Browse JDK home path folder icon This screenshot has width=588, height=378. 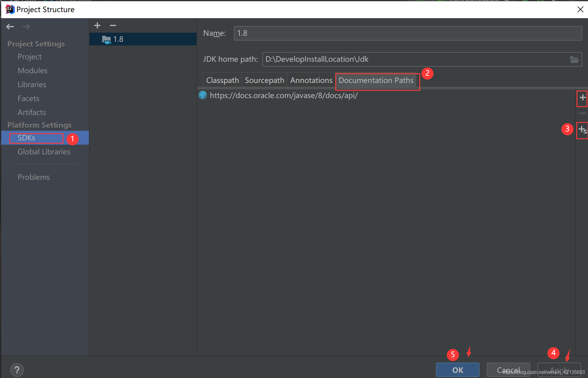574,59
